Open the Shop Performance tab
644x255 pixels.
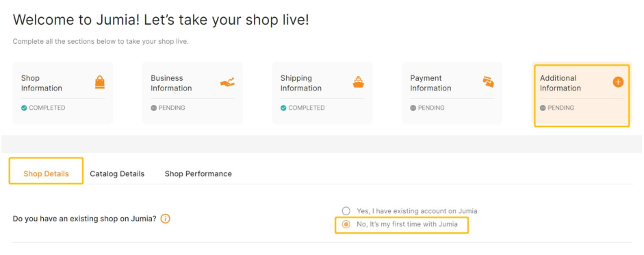click(198, 173)
